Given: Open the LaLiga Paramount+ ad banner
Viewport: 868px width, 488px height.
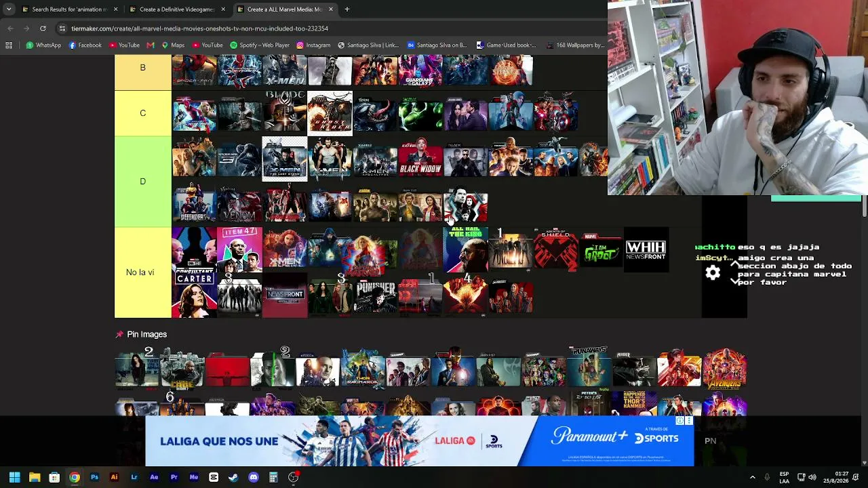Looking at the screenshot, I should [x=419, y=441].
